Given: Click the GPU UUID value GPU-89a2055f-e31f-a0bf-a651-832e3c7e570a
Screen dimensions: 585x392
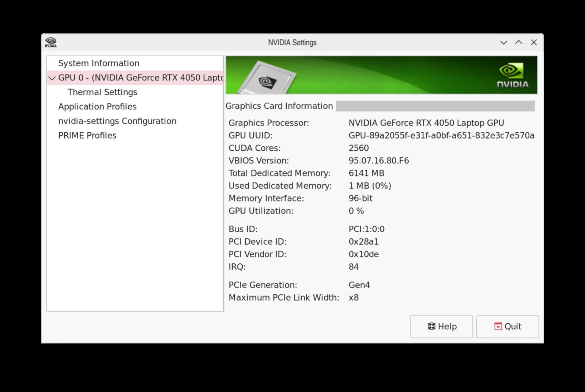Looking at the screenshot, I should [x=441, y=136].
